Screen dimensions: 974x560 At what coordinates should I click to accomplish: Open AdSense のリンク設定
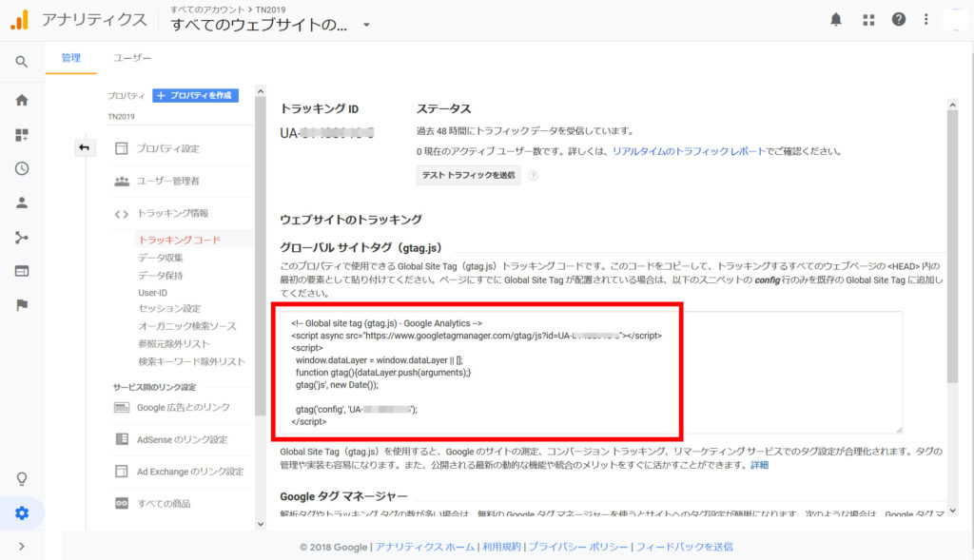click(182, 439)
